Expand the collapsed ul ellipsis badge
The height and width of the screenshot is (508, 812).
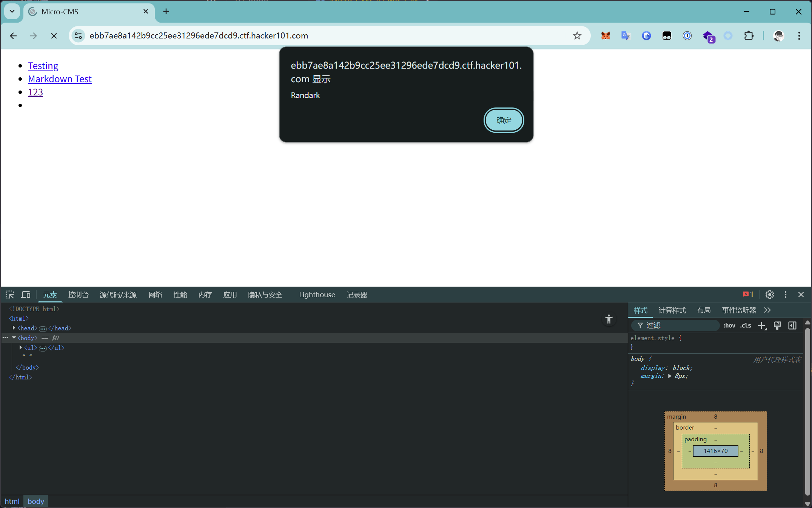point(43,348)
